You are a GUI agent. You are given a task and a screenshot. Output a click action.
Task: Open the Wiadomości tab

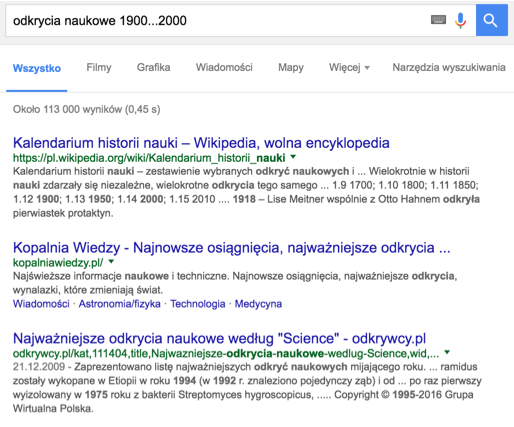[x=224, y=67]
